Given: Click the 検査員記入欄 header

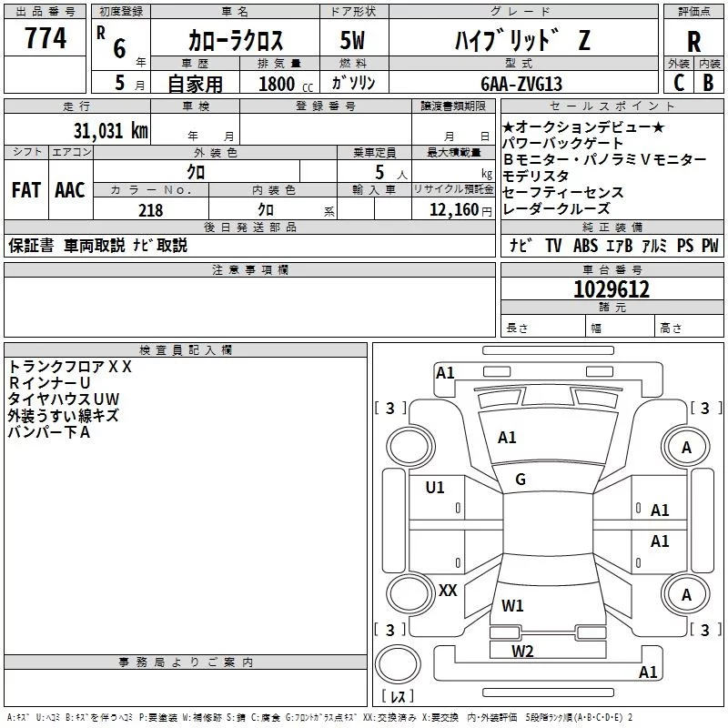Looking at the screenshot, I should (x=186, y=350).
